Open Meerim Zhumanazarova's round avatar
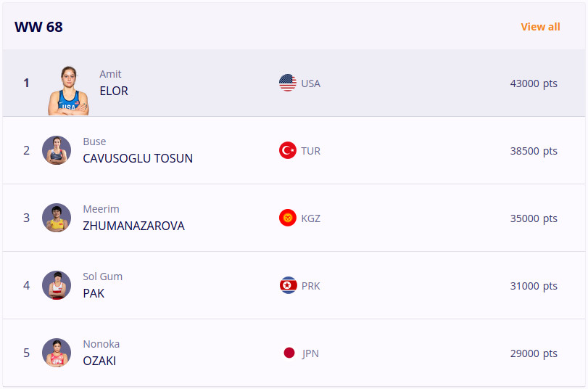Image resolution: width=588 pixels, height=389 pixels. pyautogui.click(x=57, y=218)
